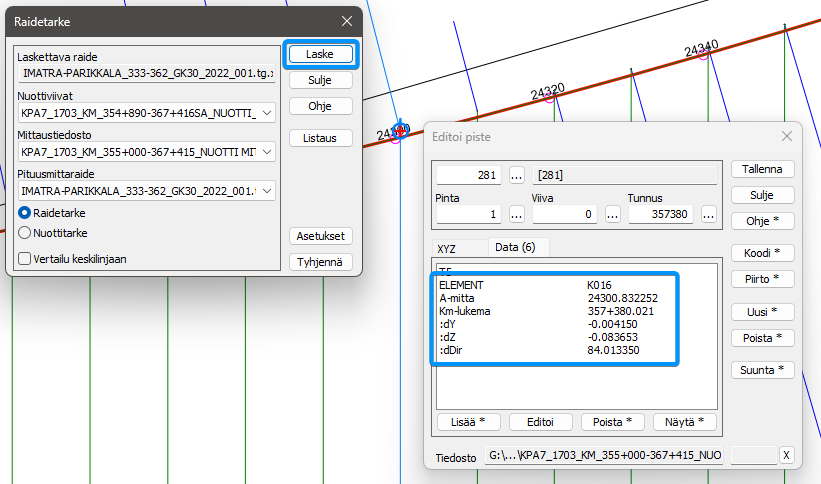
Task: Click the ellipsis button beside point number 281
Action: click(517, 175)
